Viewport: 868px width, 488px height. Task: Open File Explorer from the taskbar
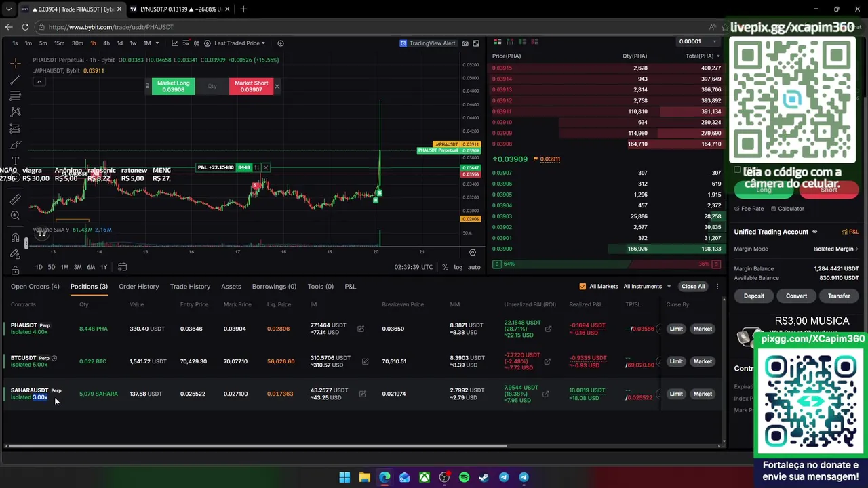tap(364, 477)
